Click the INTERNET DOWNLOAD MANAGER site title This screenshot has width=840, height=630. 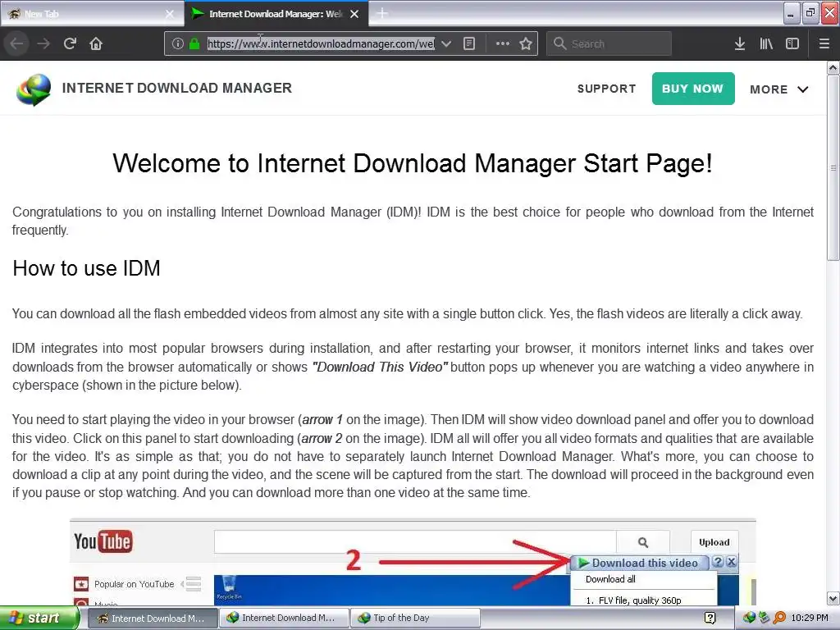177,88
